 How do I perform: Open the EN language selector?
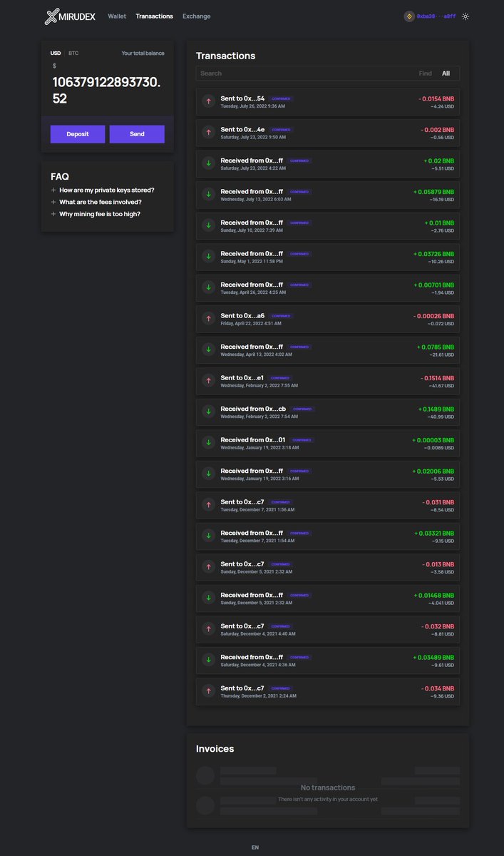tap(255, 847)
